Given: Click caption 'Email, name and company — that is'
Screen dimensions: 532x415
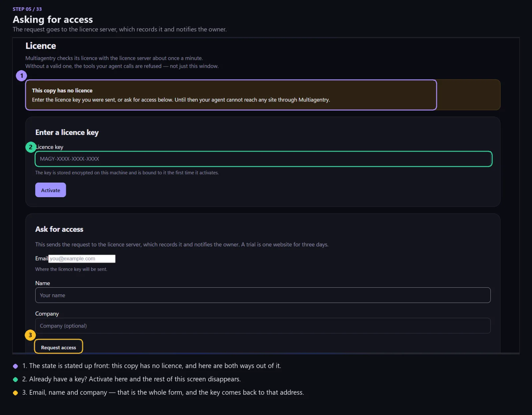Looking at the screenshot, I should (163, 392).
